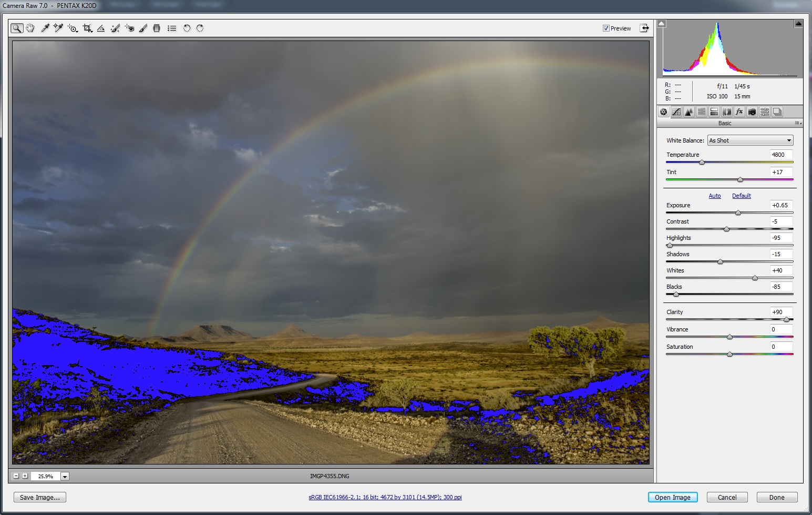Select the White Balance eyedropper tool
Viewport: 812px width, 515px height.
click(45, 28)
